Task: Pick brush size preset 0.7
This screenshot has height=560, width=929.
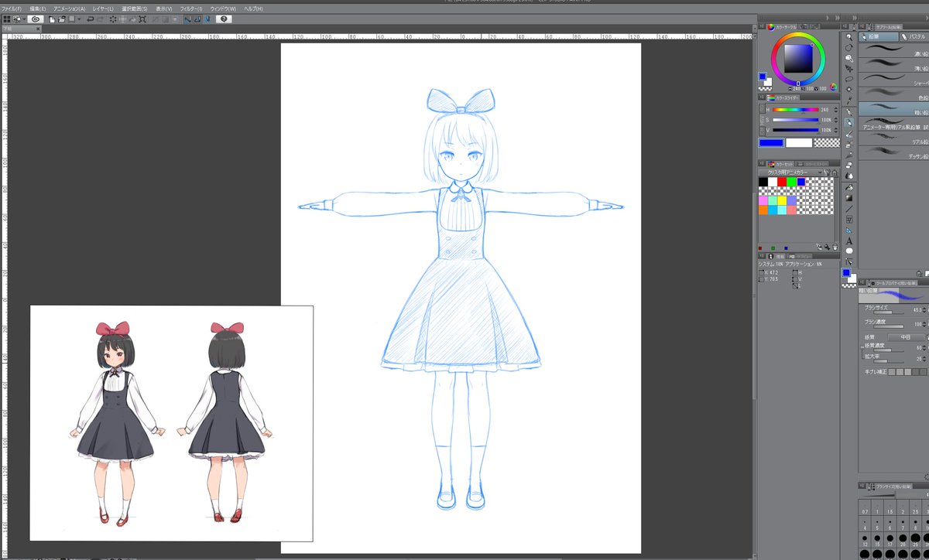Action: click(x=865, y=507)
